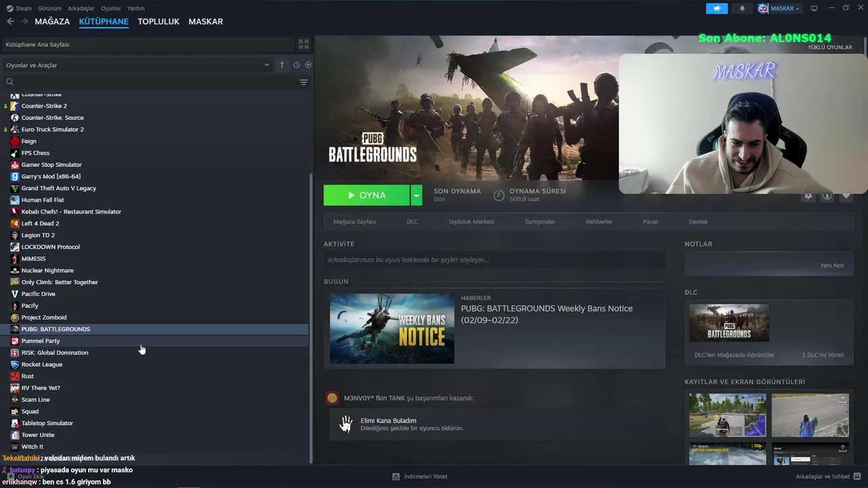Open Topluluk Merkezi link
Viewport: 868px width, 488px height.
pyautogui.click(x=471, y=222)
